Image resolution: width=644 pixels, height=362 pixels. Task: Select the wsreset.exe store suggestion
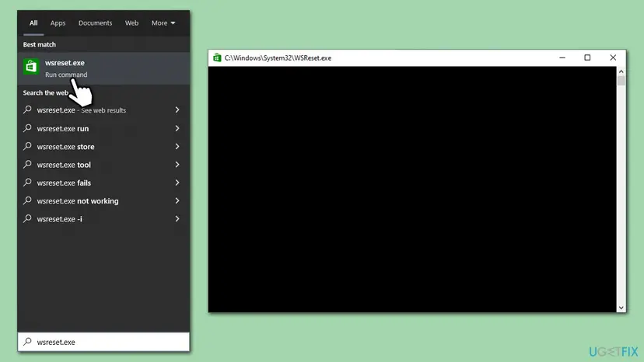103,147
